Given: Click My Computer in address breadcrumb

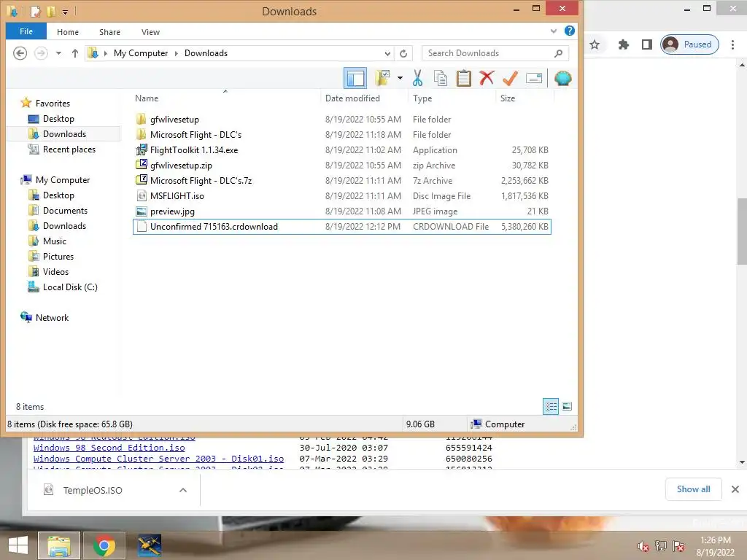Looking at the screenshot, I should (141, 53).
